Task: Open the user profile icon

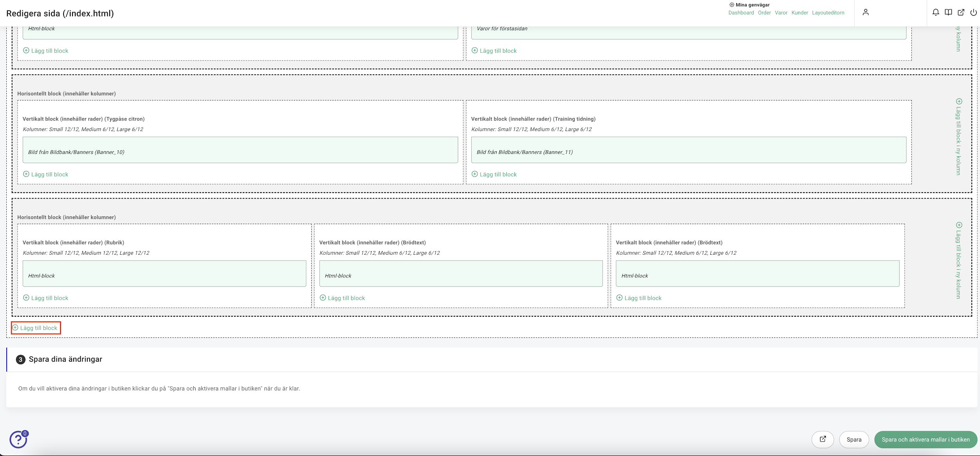Action: (x=866, y=13)
